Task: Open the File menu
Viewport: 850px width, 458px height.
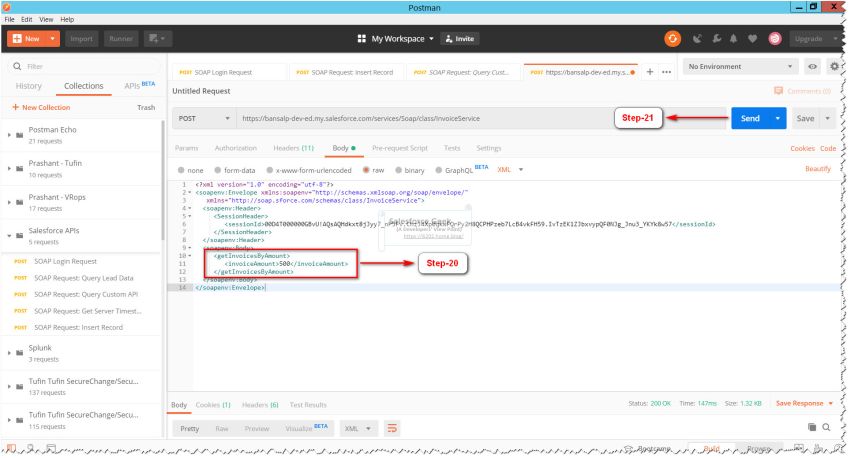Action: [9, 19]
